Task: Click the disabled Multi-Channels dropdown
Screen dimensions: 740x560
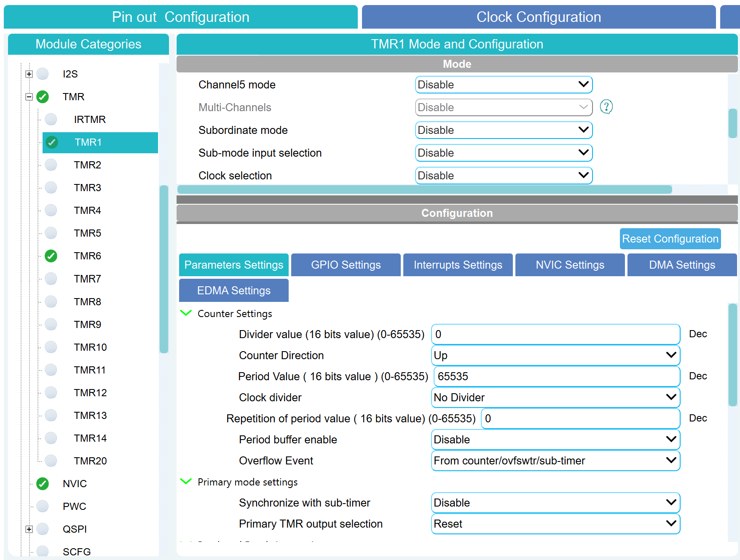Action: pos(504,107)
